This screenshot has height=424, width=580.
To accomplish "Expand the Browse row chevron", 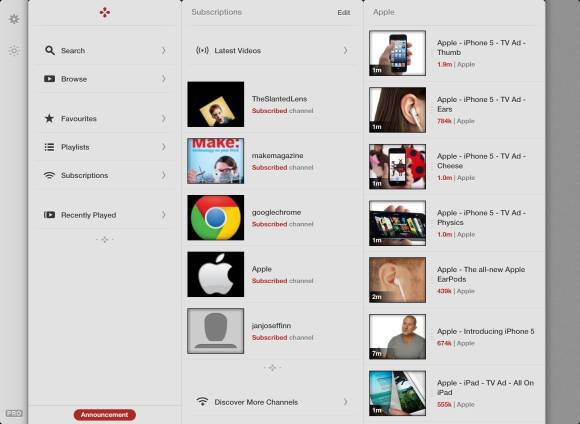I will 163,79.
